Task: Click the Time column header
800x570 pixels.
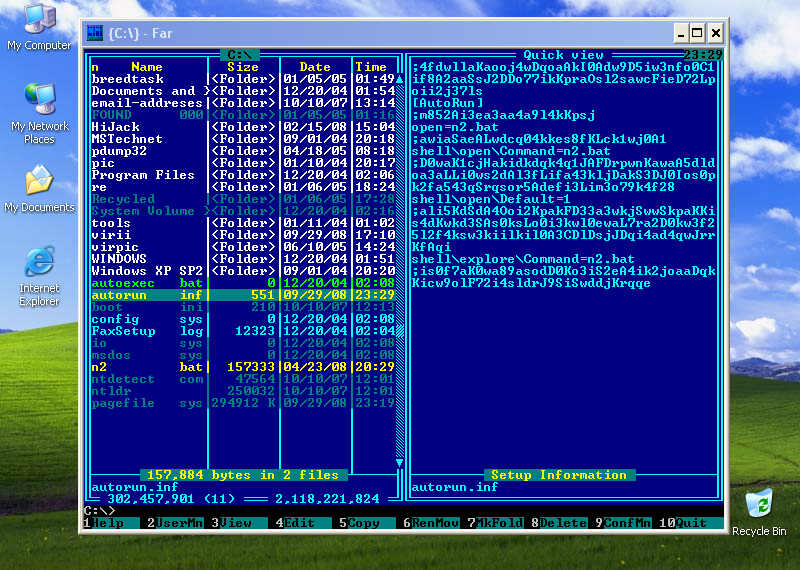Action: coord(371,67)
